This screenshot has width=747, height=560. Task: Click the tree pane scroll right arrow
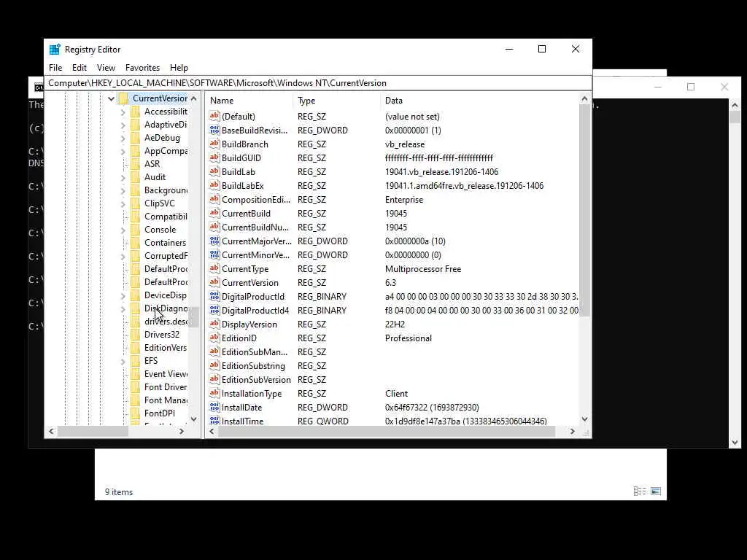182,432
